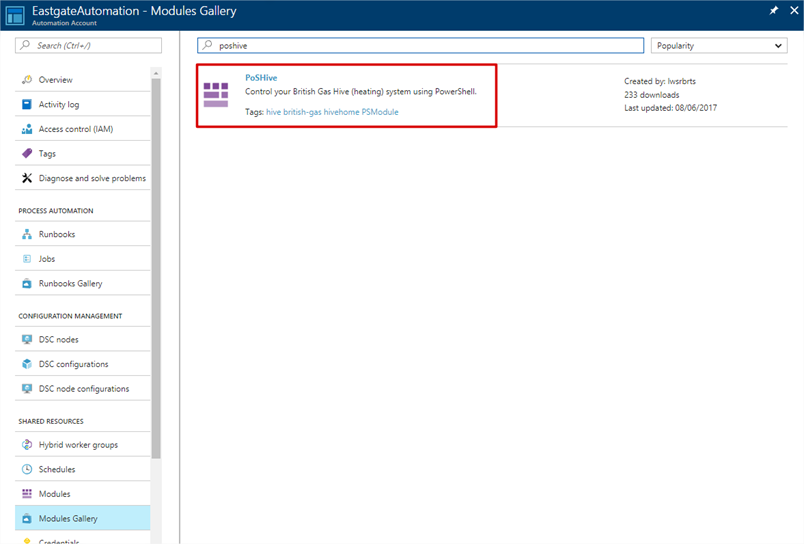Screen dimensions: 804x544
Task: Click the sidebar vertical scrollbar thumb
Action: pos(156,268)
